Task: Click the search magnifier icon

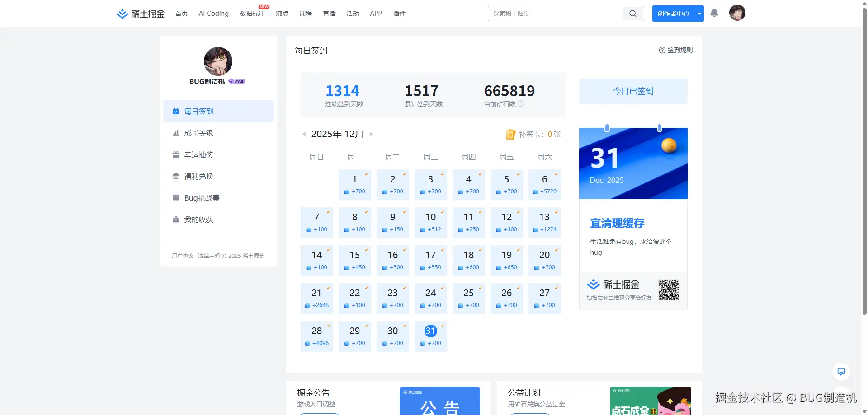Action: [632, 14]
